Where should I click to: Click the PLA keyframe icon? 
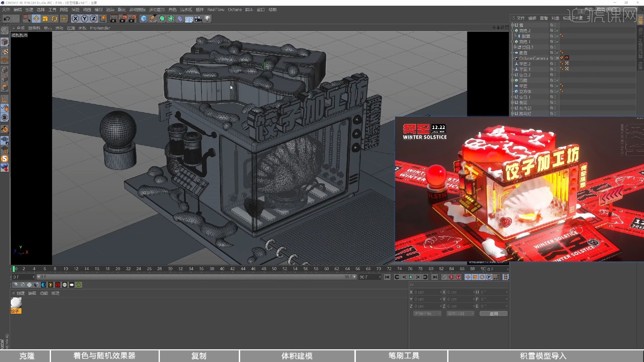(496, 277)
